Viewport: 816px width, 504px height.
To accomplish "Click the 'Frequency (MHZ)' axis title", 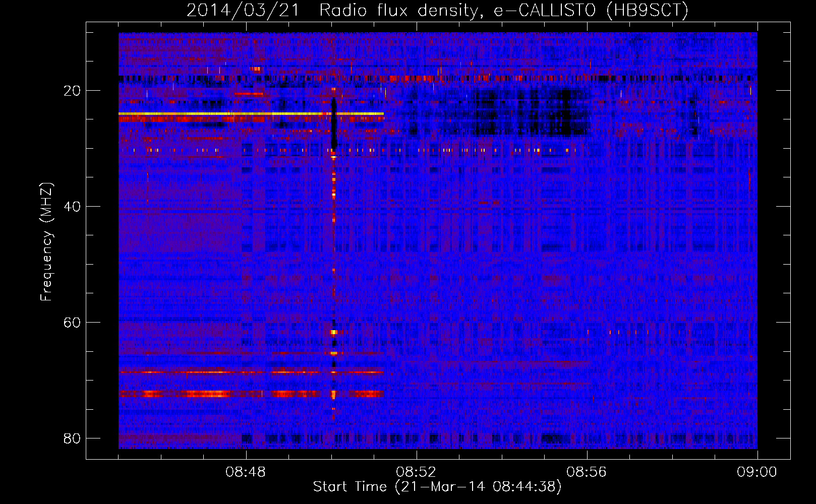I will (x=46, y=242).
